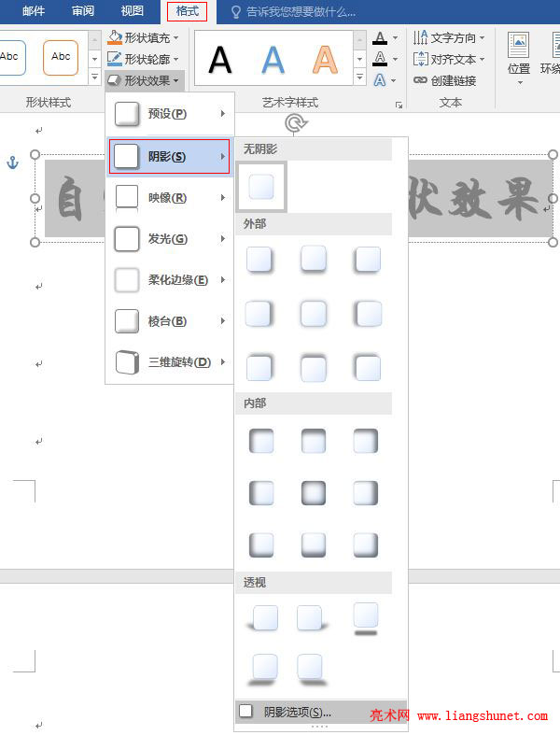Choose the second outer shadow in first 外部 row
The width and height of the screenshot is (560, 735).
[x=314, y=259]
